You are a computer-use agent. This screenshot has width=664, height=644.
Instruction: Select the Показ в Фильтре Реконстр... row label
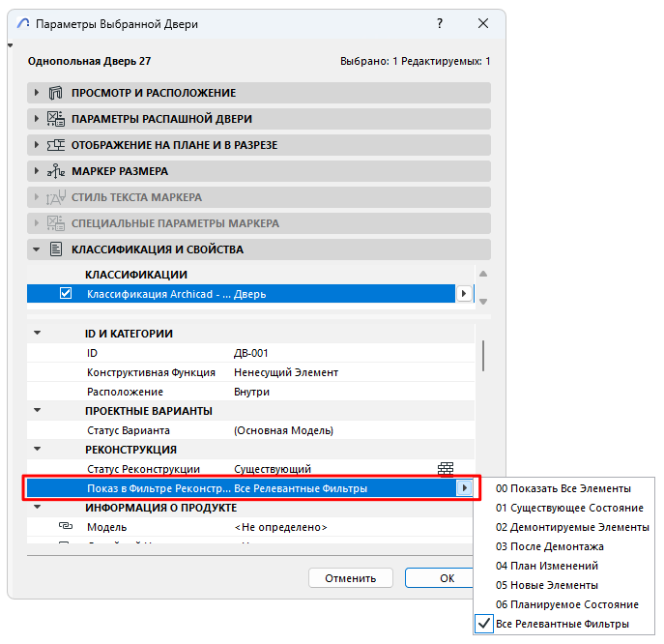(x=159, y=488)
